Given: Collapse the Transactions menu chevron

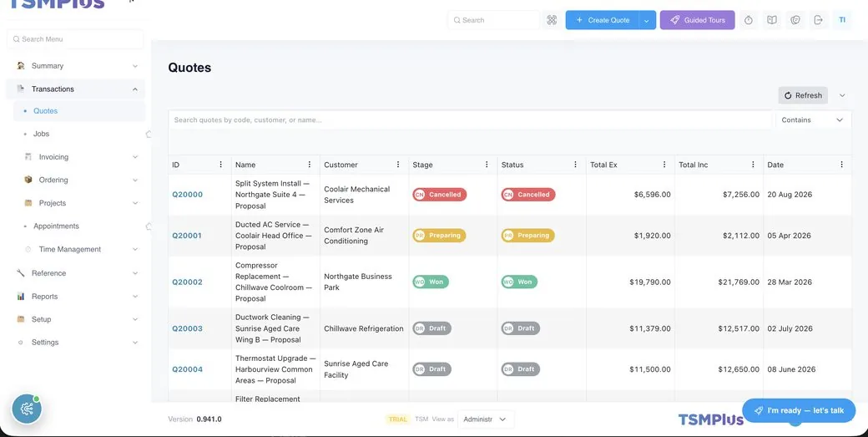Looking at the screenshot, I should point(135,89).
